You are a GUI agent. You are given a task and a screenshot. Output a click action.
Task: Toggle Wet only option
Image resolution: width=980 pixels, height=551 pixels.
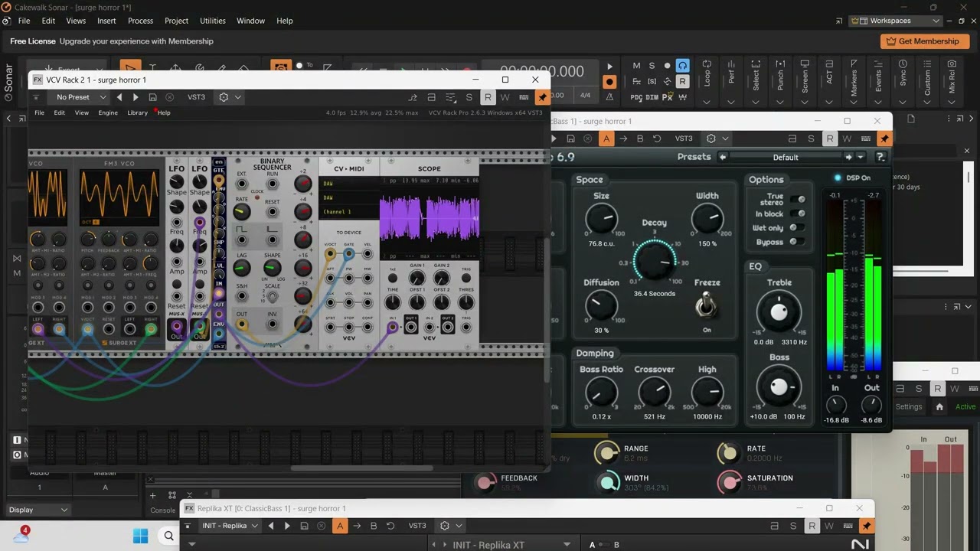click(x=798, y=227)
